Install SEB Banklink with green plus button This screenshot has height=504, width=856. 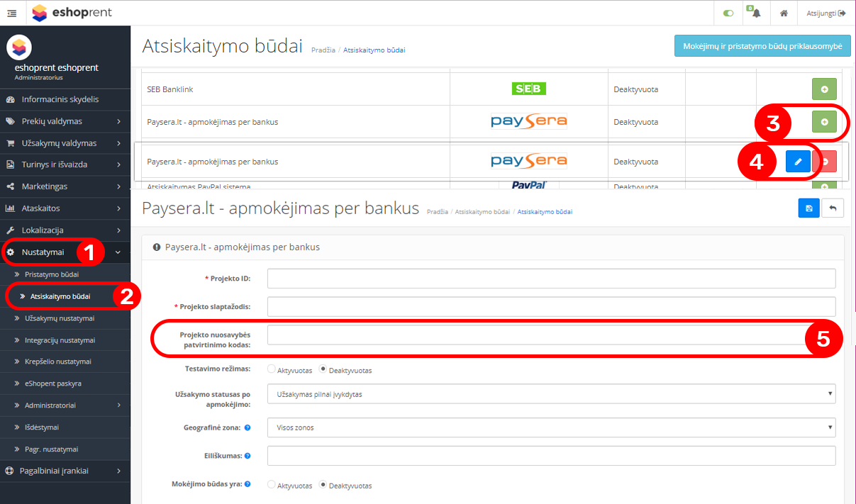[x=824, y=89]
